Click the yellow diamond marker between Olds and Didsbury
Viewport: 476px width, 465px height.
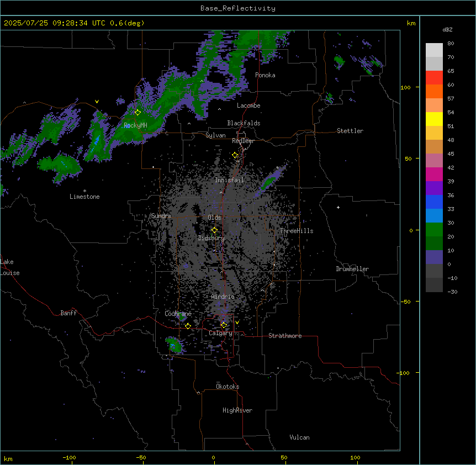tap(214, 230)
